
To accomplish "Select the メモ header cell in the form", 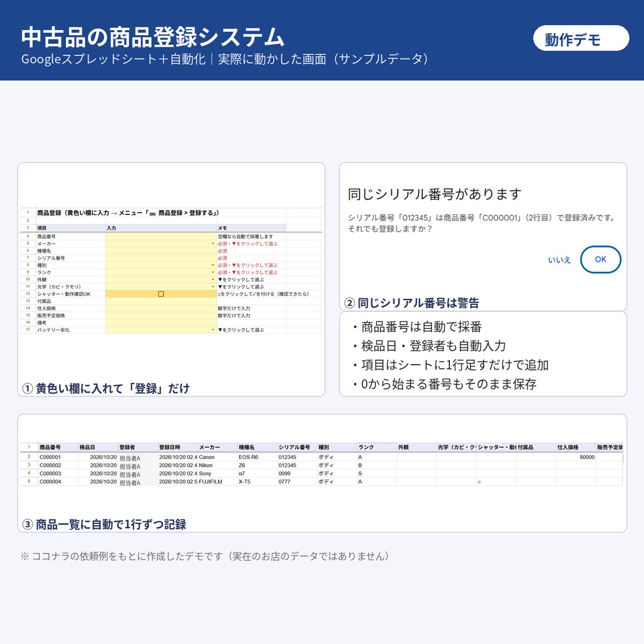I will pos(251,228).
